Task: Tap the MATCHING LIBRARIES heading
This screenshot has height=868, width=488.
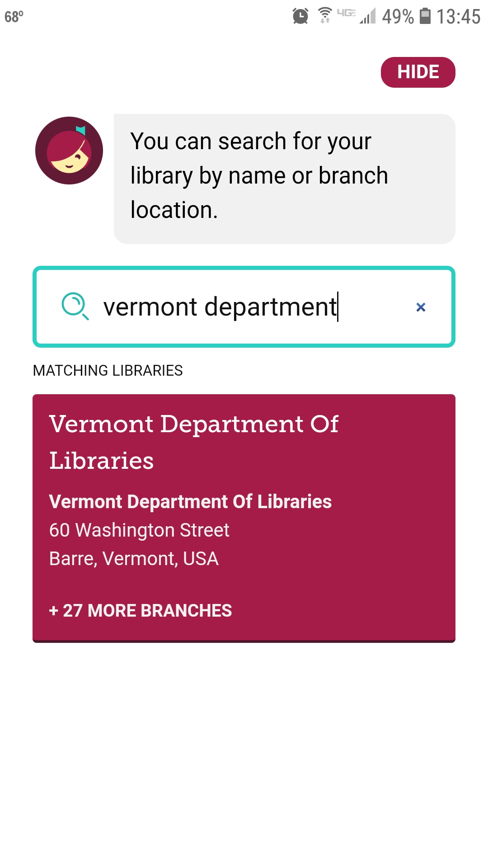Action: [108, 370]
